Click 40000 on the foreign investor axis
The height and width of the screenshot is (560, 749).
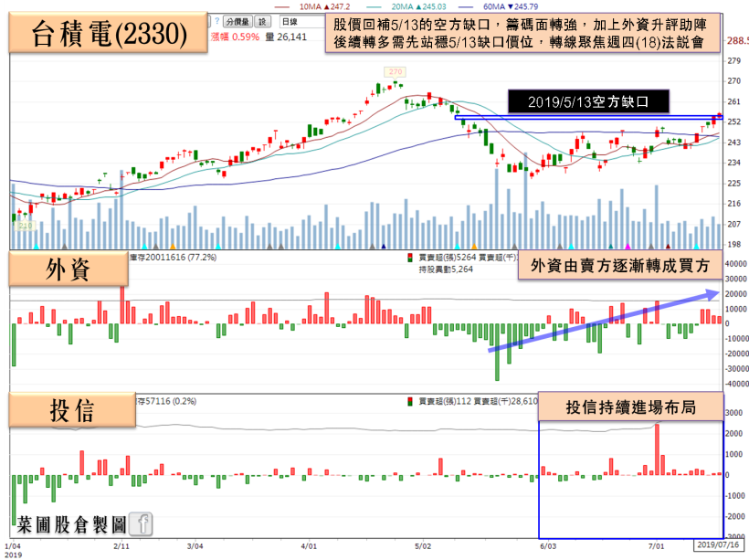coord(736,264)
